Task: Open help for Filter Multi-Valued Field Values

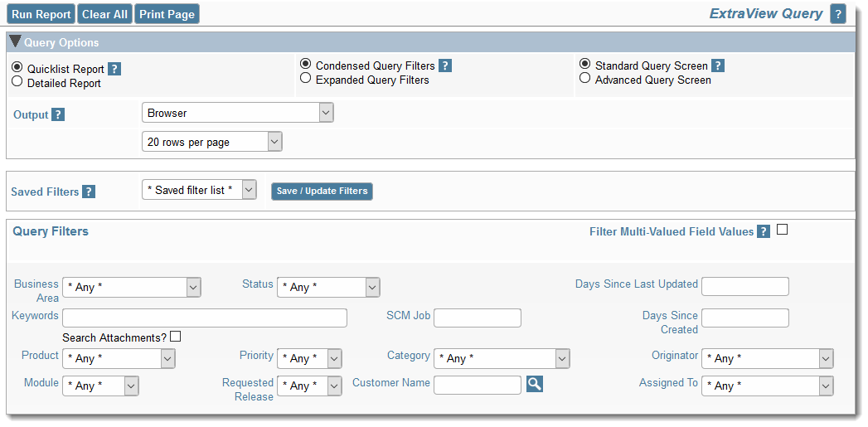Action: tap(764, 232)
